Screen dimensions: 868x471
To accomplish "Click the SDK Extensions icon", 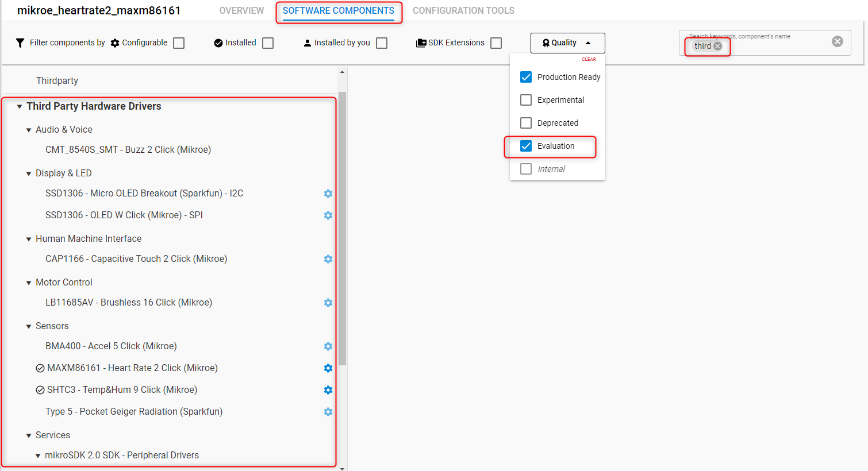I will (421, 43).
